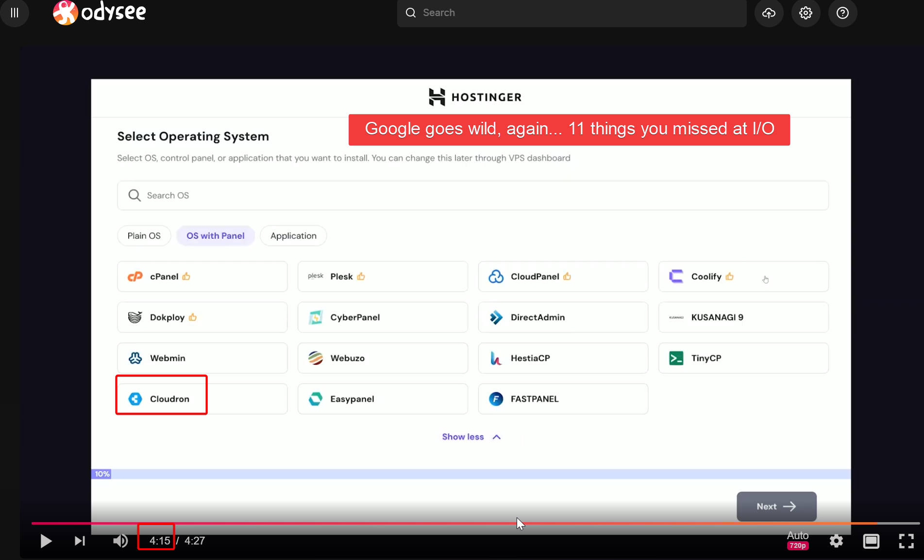Image resolution: width=924 pixels, height=560 pixels.
Task: Switch to the Application tab
Action: coord(293,236)
